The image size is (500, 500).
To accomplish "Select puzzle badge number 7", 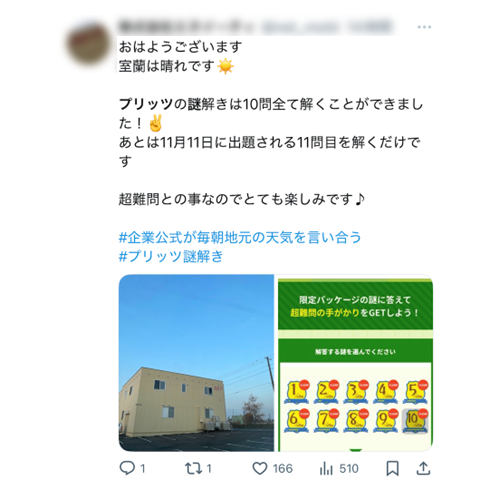I will tap(326, 421).
